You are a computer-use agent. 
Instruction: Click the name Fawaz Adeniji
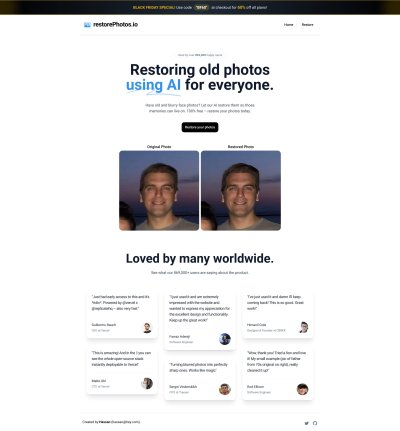pos(180,337)
